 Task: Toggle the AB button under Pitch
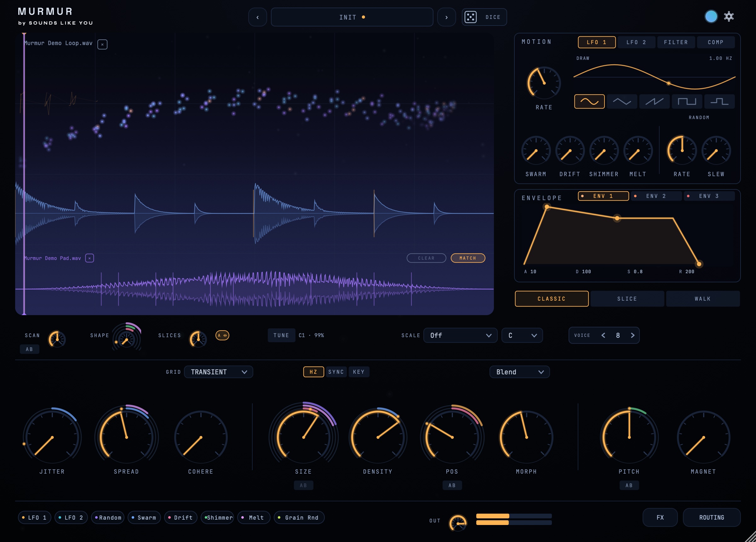[x=629, y=485]
